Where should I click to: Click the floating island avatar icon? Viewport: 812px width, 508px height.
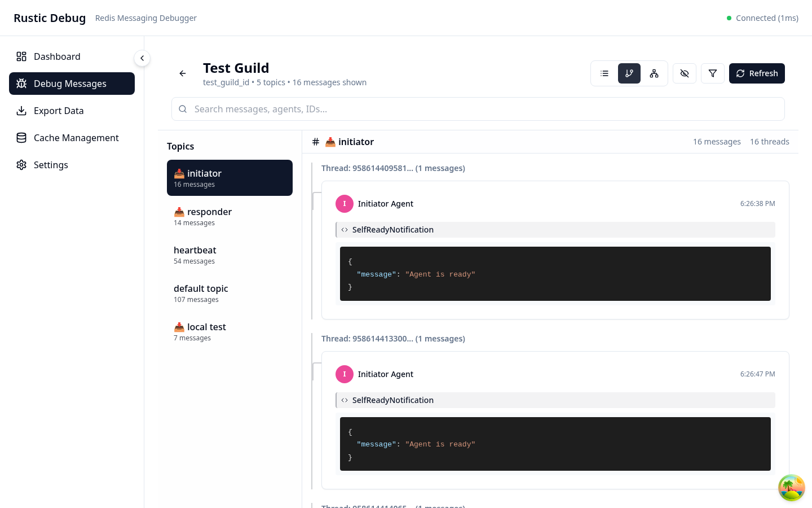point(791,488)
